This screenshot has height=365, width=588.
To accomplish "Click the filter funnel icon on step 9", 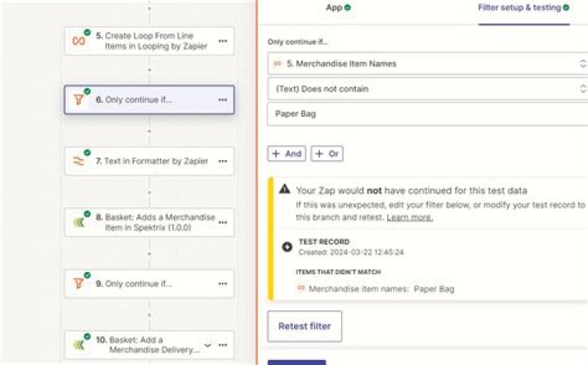I will point(78,283).
